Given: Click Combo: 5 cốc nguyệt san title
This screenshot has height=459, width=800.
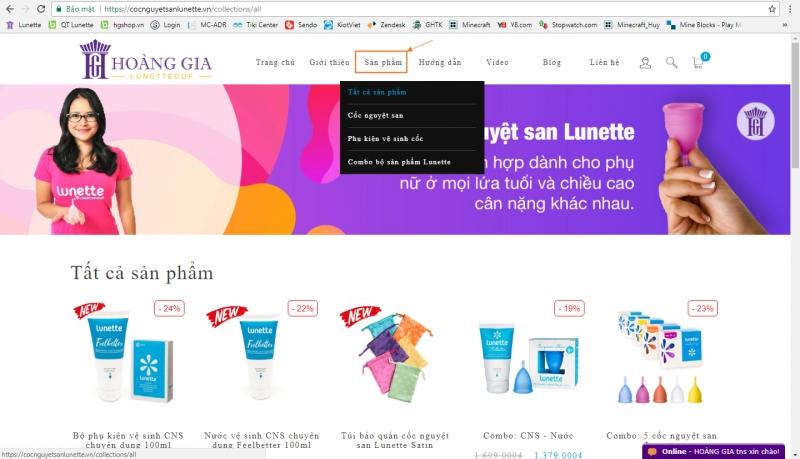Looking at the screenshot, I should pyautogui.click(x=662, y=436).
